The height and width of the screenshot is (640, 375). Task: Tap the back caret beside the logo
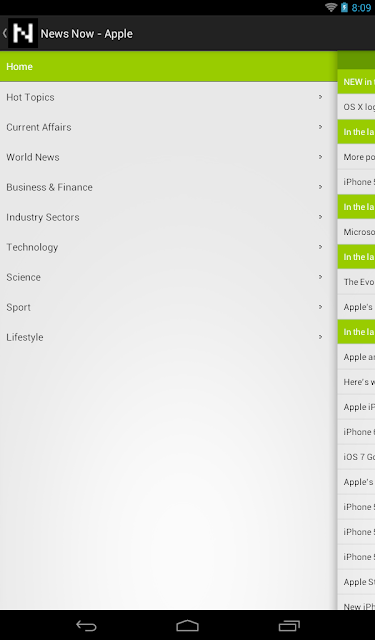[x=4, y=33]
